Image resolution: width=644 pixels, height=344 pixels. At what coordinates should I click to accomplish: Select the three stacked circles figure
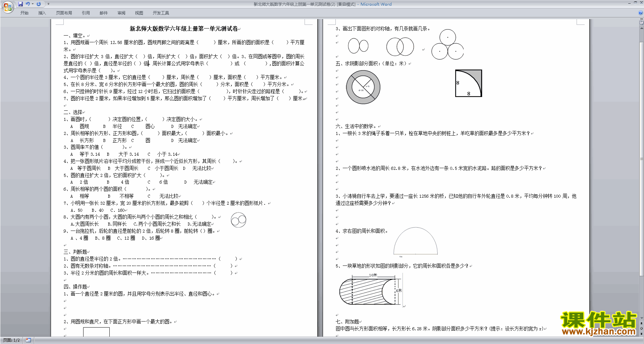click(447, 45)
